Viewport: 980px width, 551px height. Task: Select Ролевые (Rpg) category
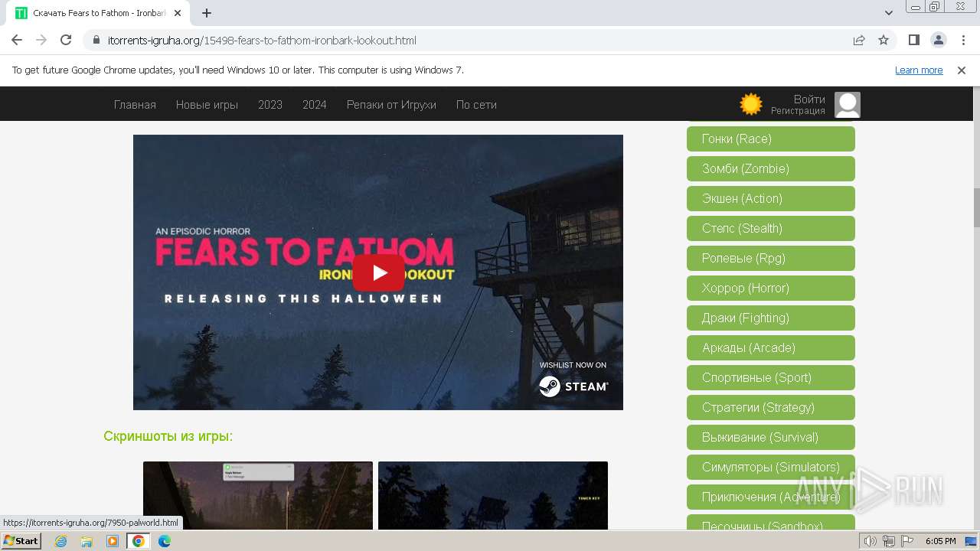771,258
